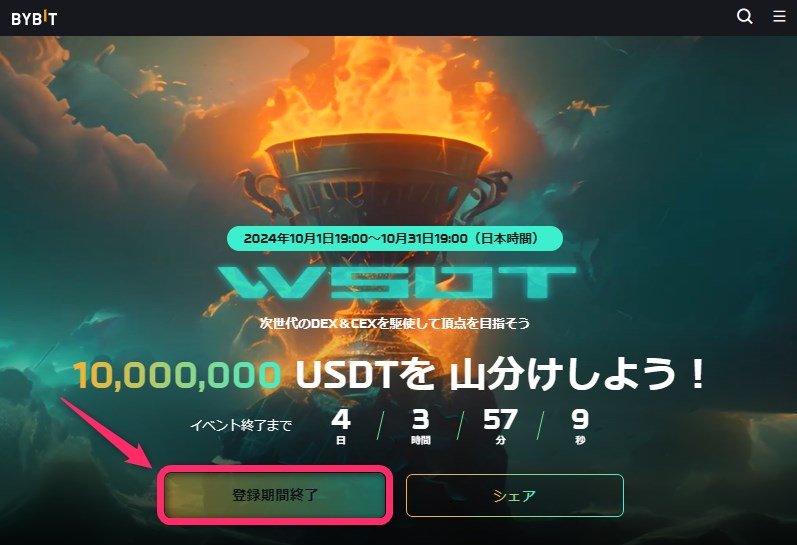
Task: Click the pink arrow annotation
Action: [x=108, y=433]
